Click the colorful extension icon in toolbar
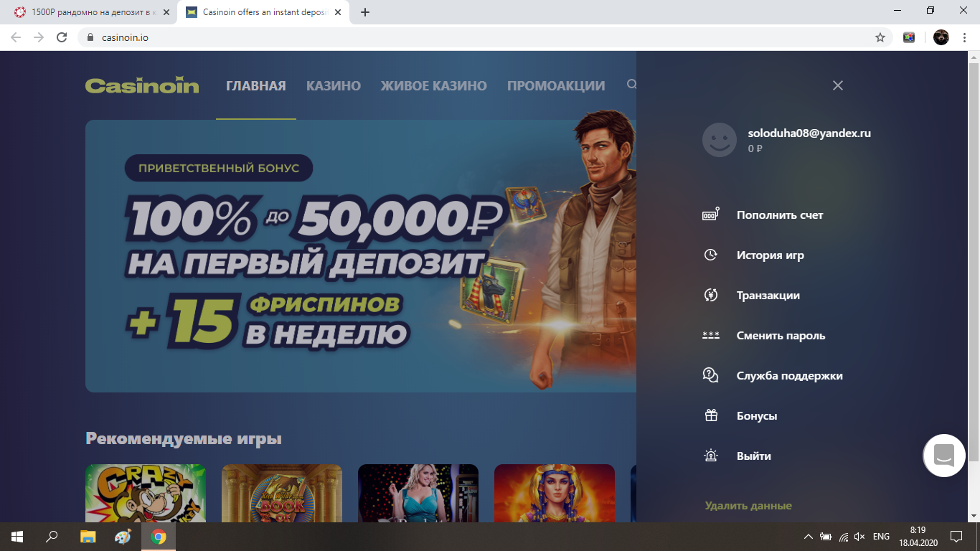Image resolution: width=980 pixels, height=551 pixels. point(909,37)
